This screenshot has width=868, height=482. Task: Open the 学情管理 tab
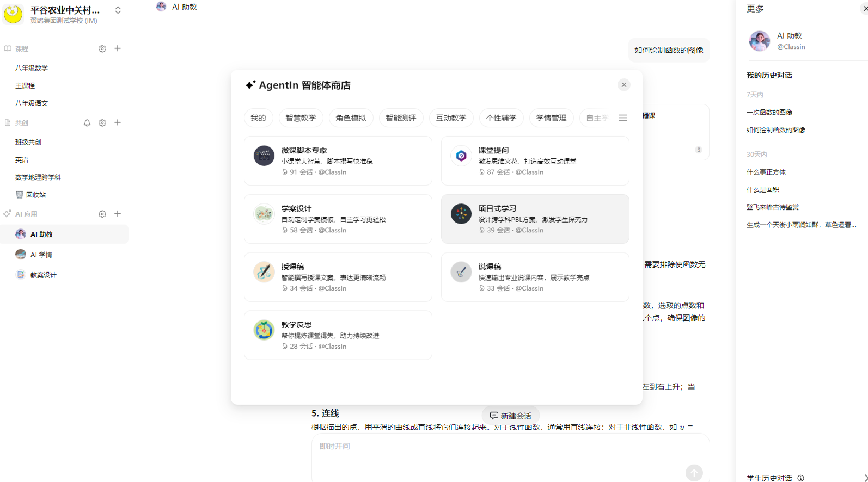pos(551,118)
